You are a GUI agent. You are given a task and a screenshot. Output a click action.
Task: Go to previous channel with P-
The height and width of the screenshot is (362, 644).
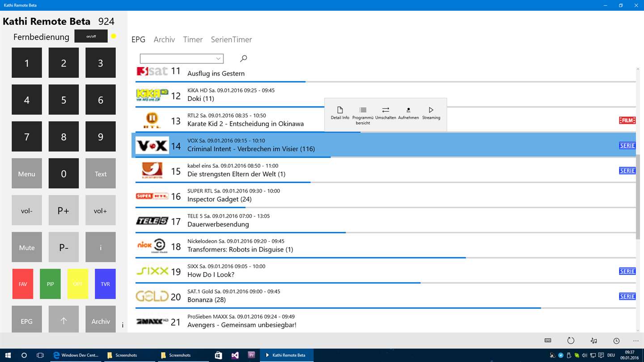point(64,247)
